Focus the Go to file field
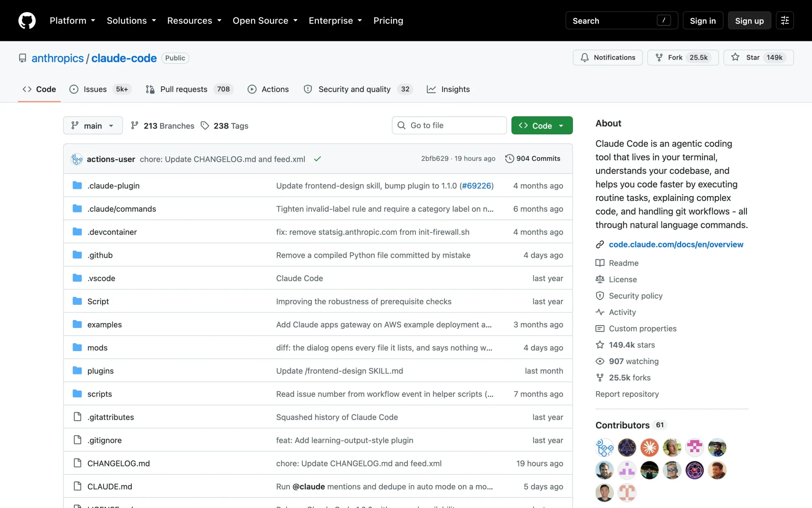Image resolution: width=812 pixels, height=508 pixels. tap(449, 125)
